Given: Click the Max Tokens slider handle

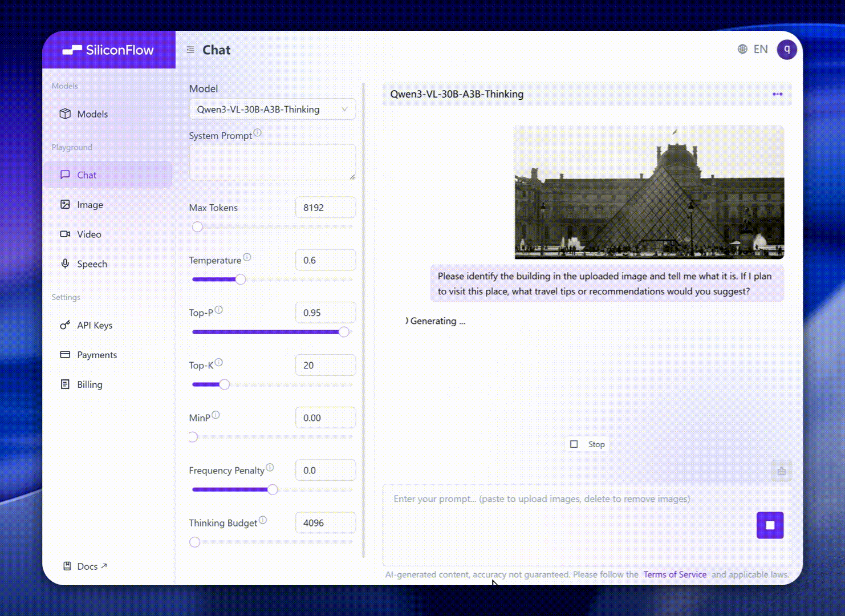Looking at the screenshot, I should tap(197, 227).
